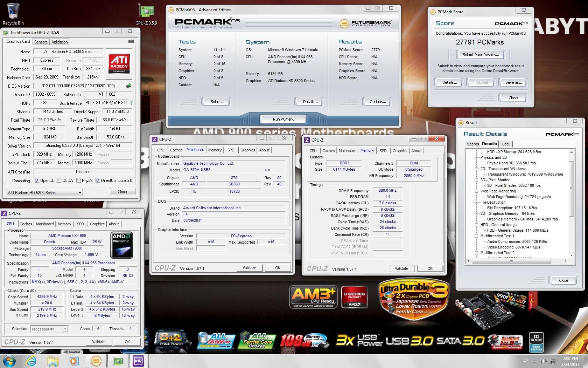Click the Select... button under Tests
Image resolution: width=588 pixels, height=368 pixels.
pyautogui.click(x=217, y=102)
